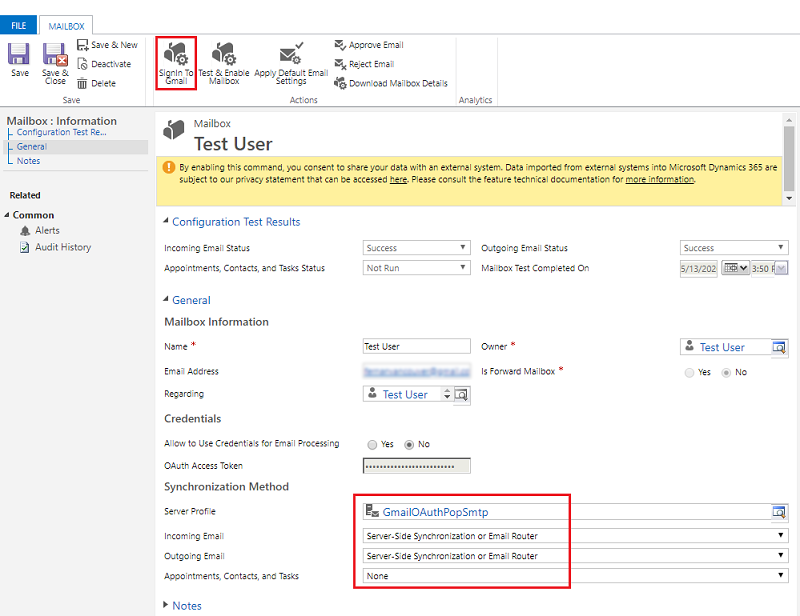Open Audit History under Common
This screenshot has width=800, height=616.
click(x=63, y=248)
